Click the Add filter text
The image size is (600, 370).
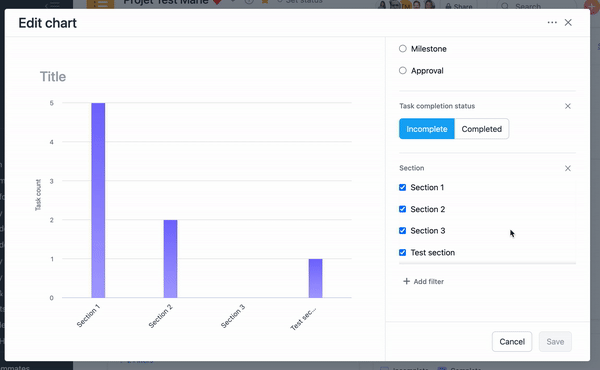point(429,282)
